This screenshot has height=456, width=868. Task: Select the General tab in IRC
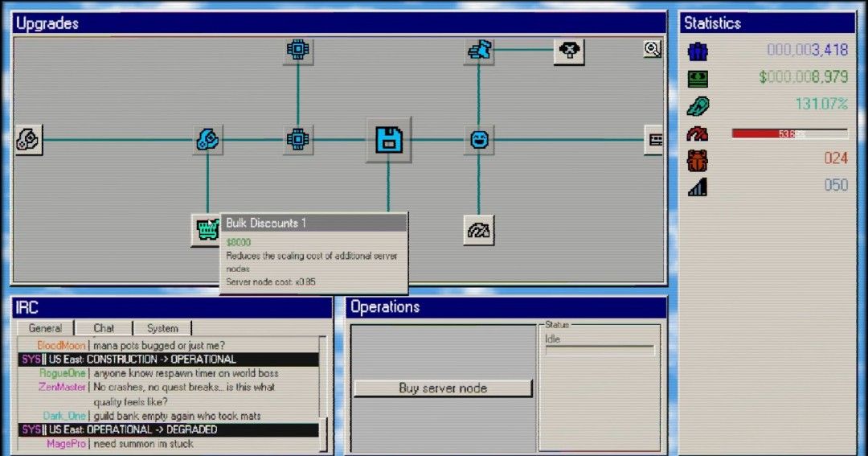click(45, 328)
